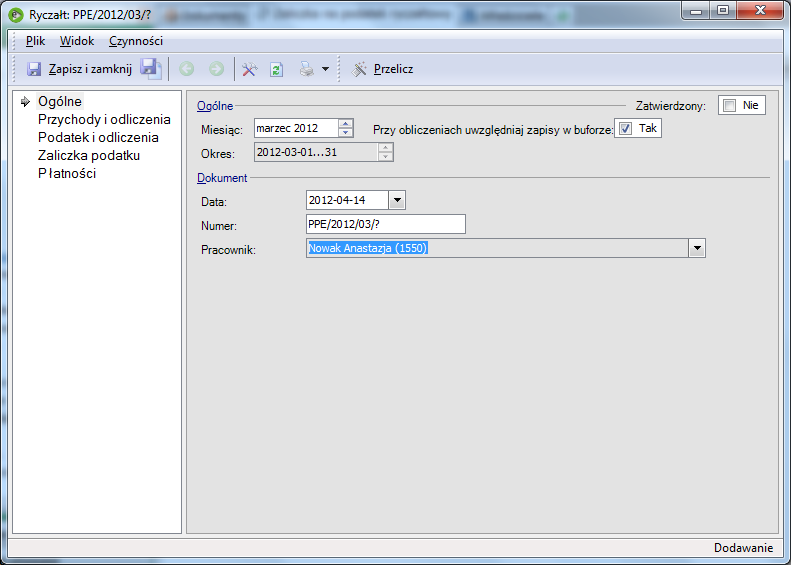Toggle the Zatwierdzony checkbox
791x565 pixels.
tap(729, 105)
